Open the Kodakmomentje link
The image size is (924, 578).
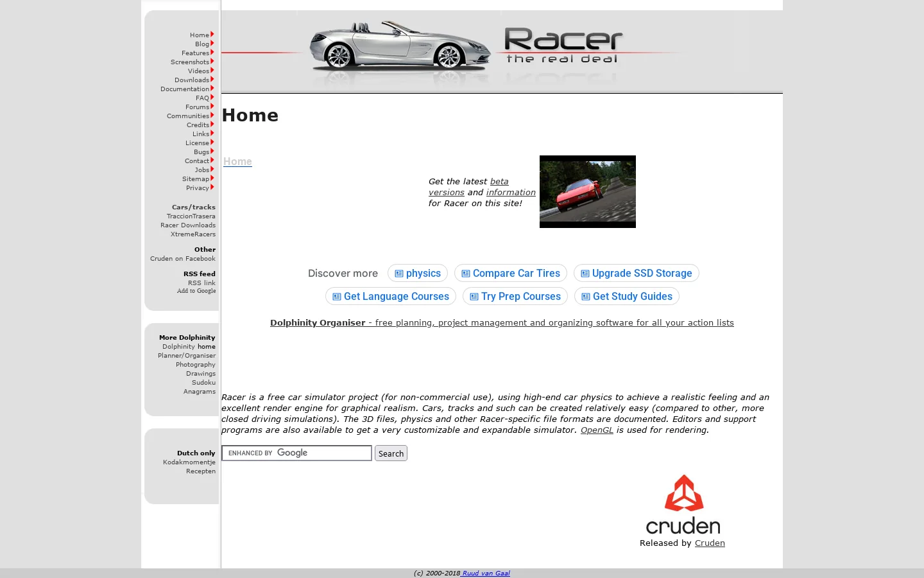[x=189, y=462]
